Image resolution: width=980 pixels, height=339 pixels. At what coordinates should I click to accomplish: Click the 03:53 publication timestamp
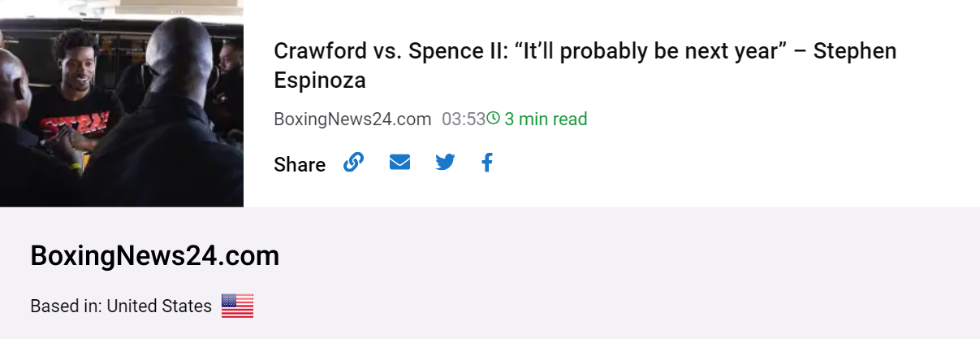coord(464,120)
